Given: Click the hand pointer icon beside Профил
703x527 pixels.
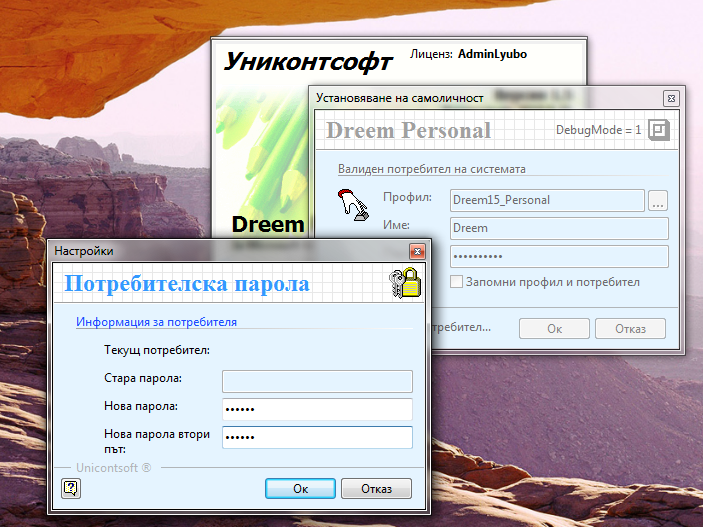Looking at the screenshot, I should [x=353, y=205].
